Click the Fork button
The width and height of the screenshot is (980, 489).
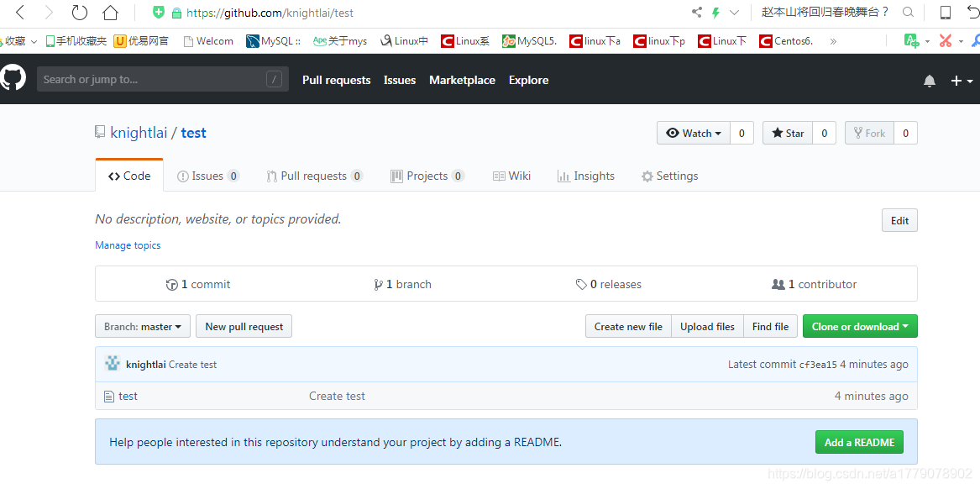(x=869, y=134)
